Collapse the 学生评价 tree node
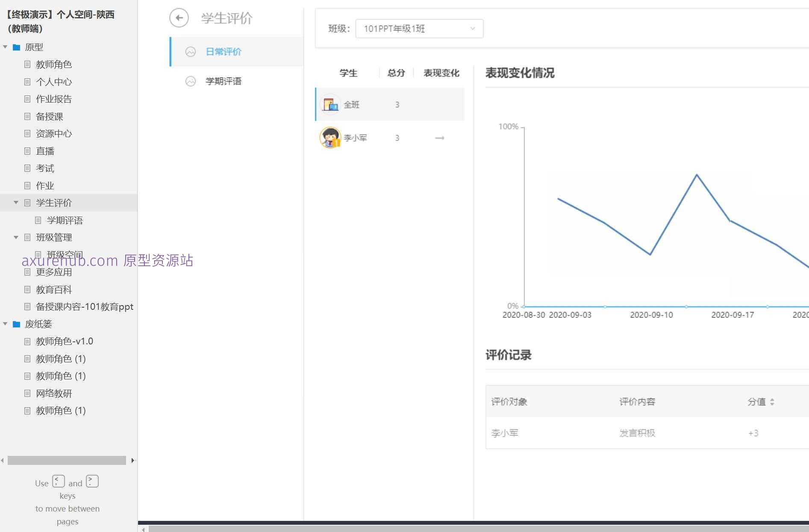Viewport: 809px width, 532px height. pyautogui.click(x=16, y=203)
